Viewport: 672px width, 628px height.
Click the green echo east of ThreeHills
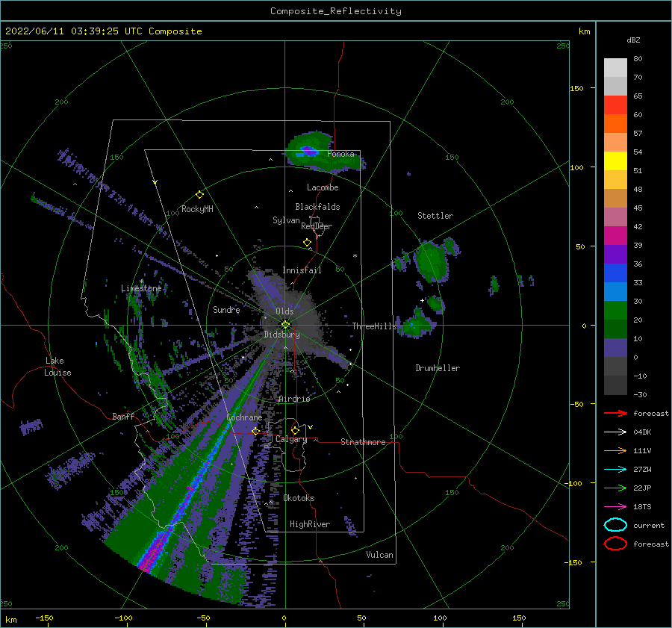click(416, 323)
